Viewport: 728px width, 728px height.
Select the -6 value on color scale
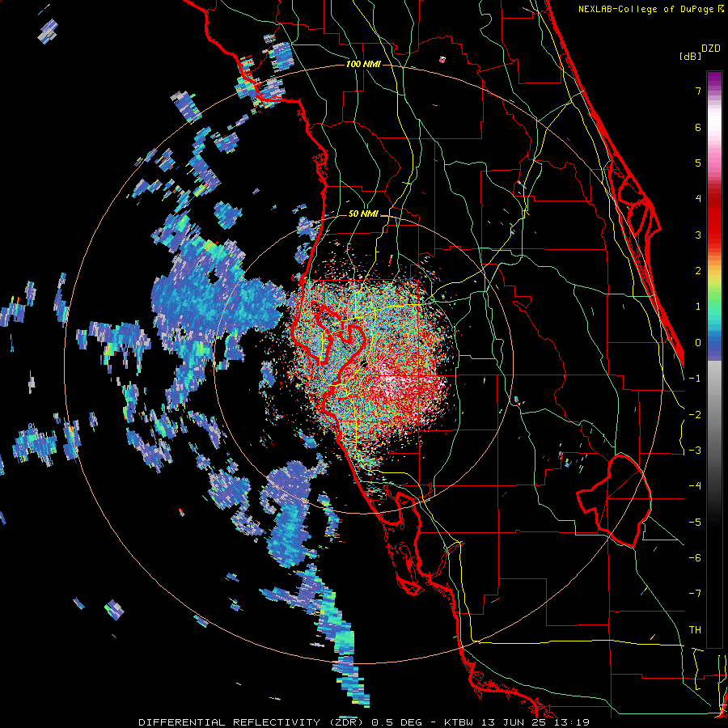pyautogui.click(x=695, y=558)
